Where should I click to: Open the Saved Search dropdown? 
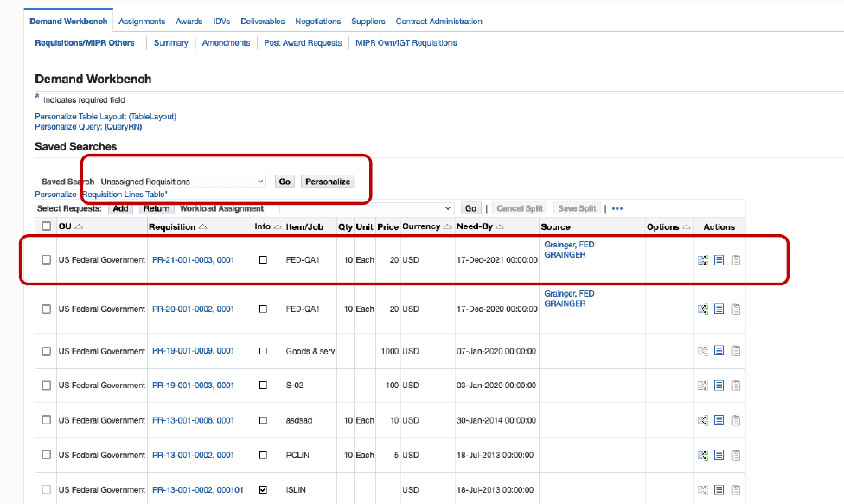click(x=182, y=182)
